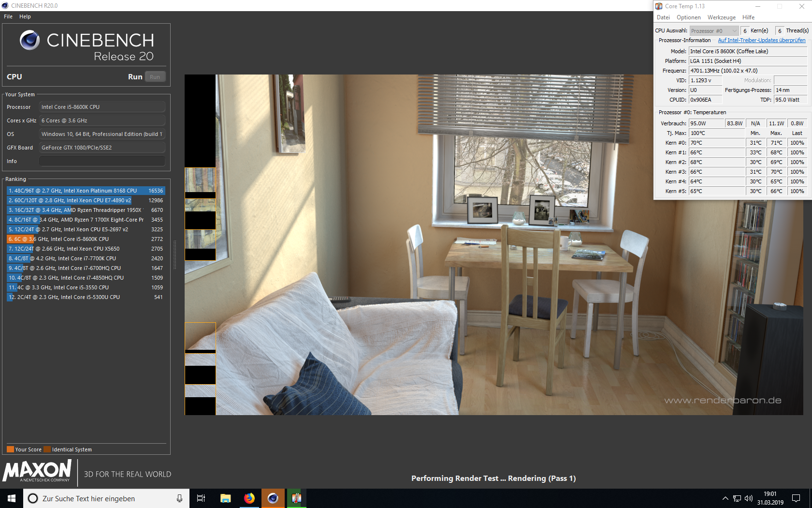Screen dimensions: 812x508
Task: Click the MAXON logo
Action: click(x=37, y=471)
